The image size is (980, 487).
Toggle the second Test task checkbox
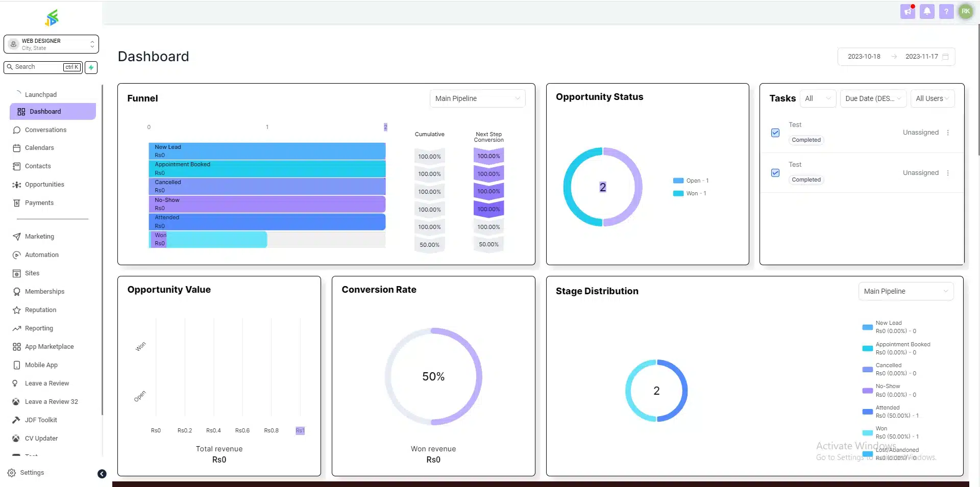[x=775, y=173]
